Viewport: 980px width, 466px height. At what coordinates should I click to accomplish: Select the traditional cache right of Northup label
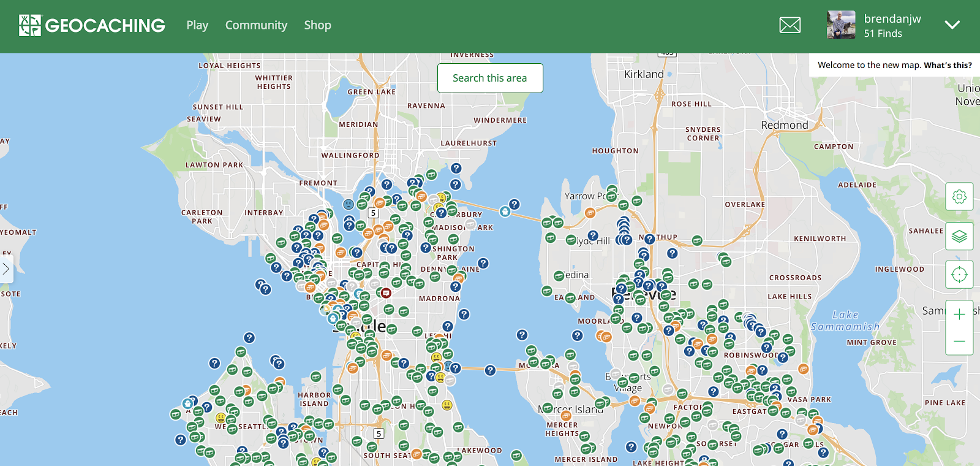click(x=697, y=240)
